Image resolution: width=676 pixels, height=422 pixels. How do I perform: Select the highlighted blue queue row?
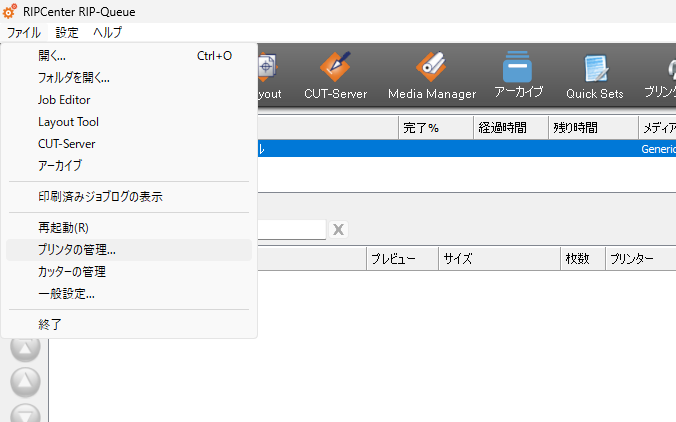(467, 149)
